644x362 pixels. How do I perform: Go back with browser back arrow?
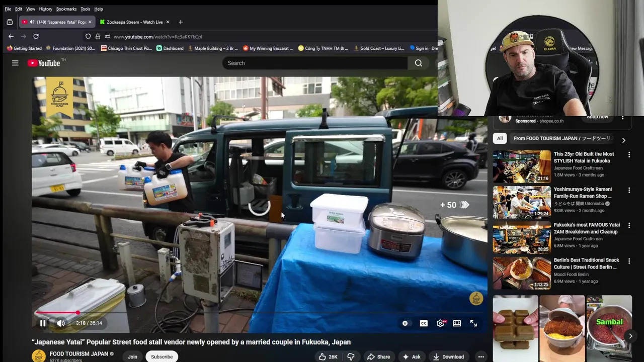point(11,36)
